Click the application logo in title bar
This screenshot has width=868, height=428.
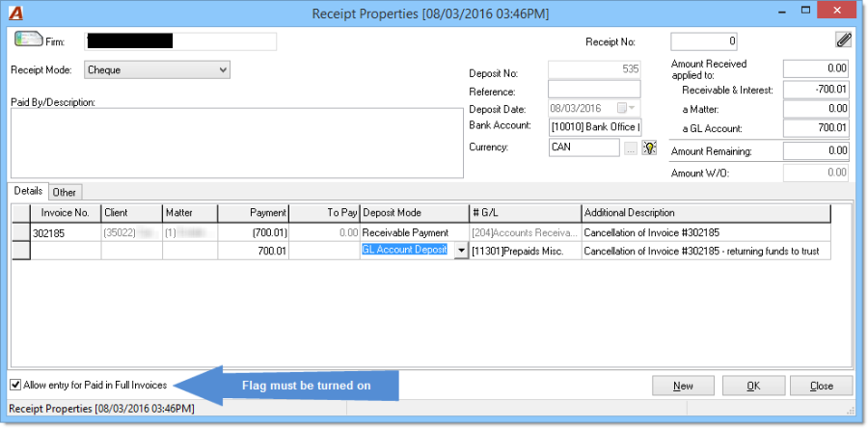pyautogui.click(x=17, y=13)
